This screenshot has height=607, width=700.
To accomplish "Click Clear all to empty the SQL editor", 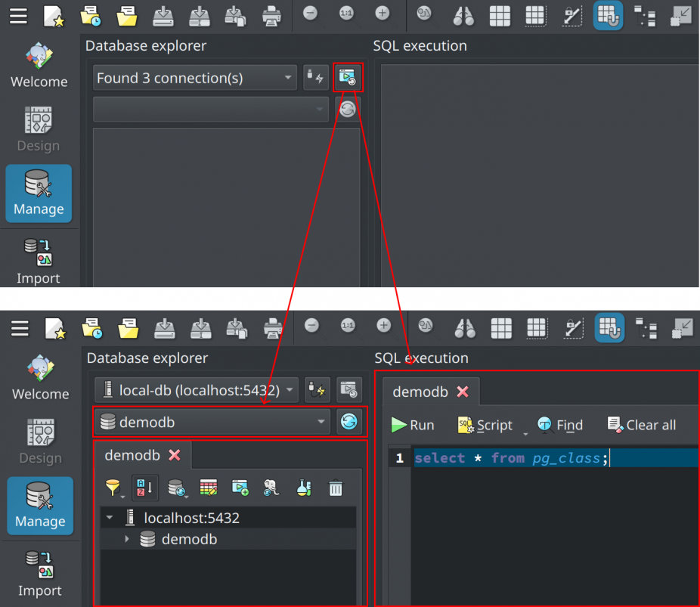I will (x=642, y=425).
